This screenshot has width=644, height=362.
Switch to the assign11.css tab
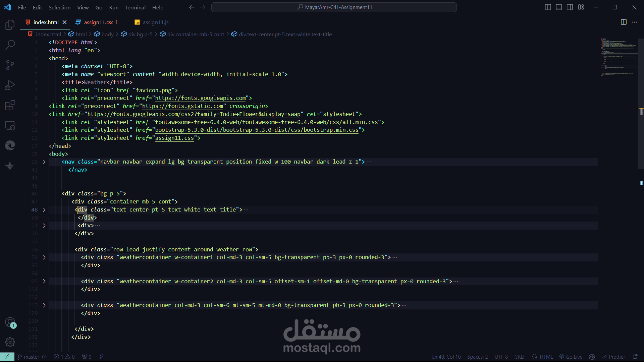tap(98, 22)
